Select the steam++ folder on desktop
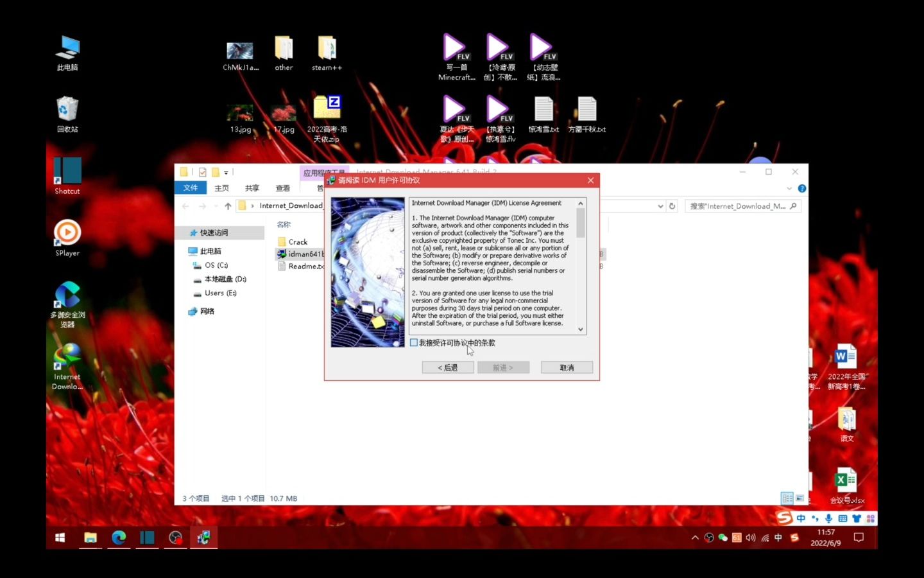Image resolution: width=924 pixels, height=578 pixels. click(x=327, y=53)
